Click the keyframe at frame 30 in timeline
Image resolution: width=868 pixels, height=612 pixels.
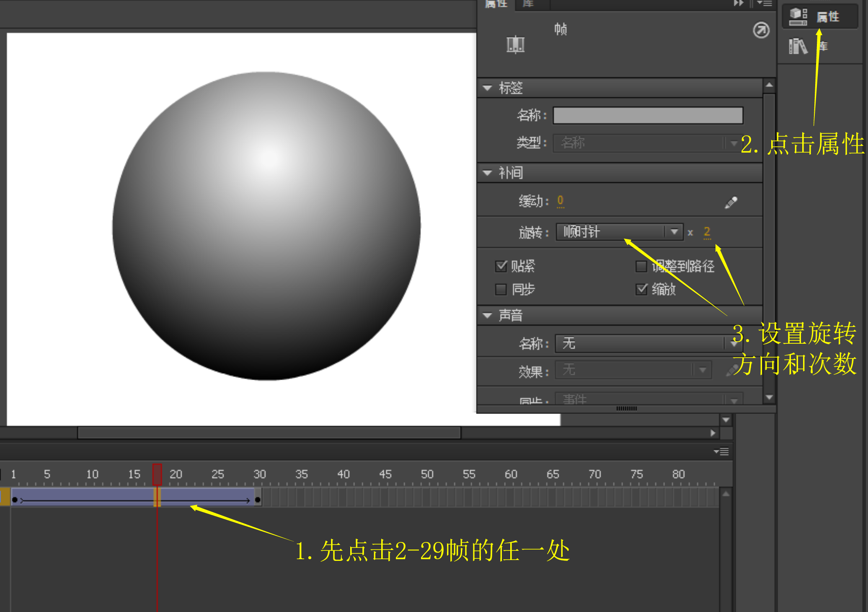click(258, 500)
